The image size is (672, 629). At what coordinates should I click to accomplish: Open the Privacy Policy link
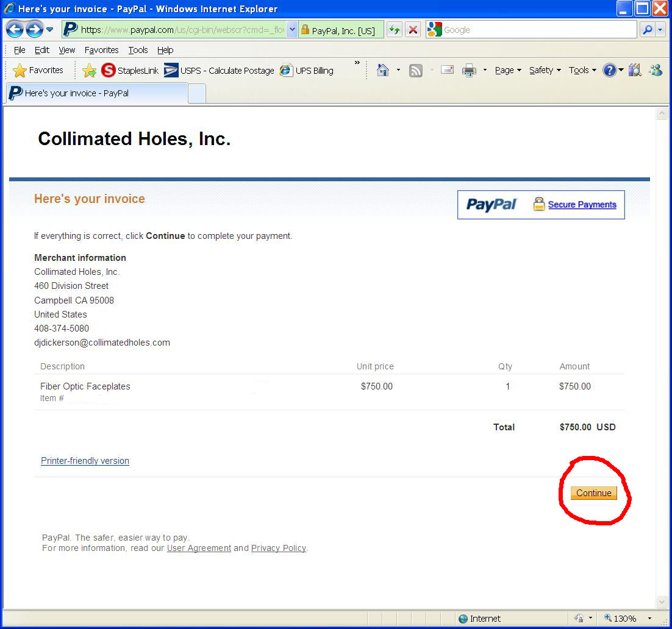click(279, 548)
